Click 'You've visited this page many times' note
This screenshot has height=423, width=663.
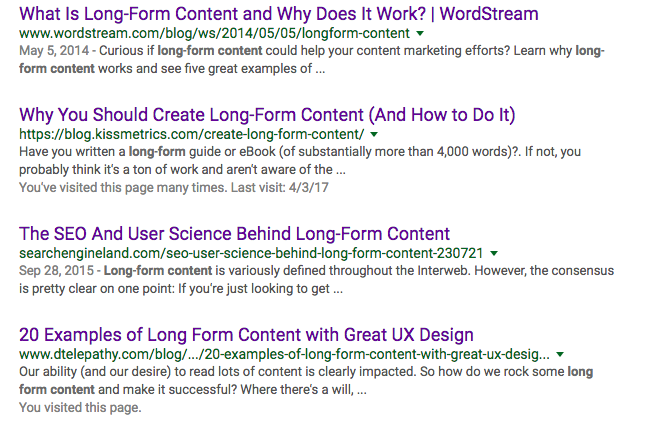click(174, 187)
